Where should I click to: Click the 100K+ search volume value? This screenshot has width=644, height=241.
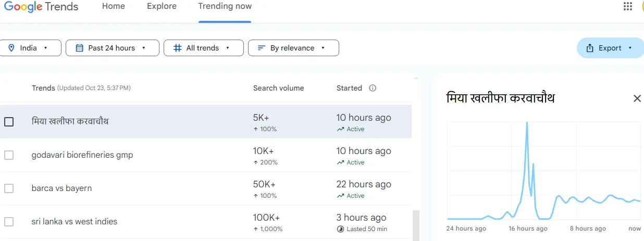pyautogui.click(x=267, y=218)
